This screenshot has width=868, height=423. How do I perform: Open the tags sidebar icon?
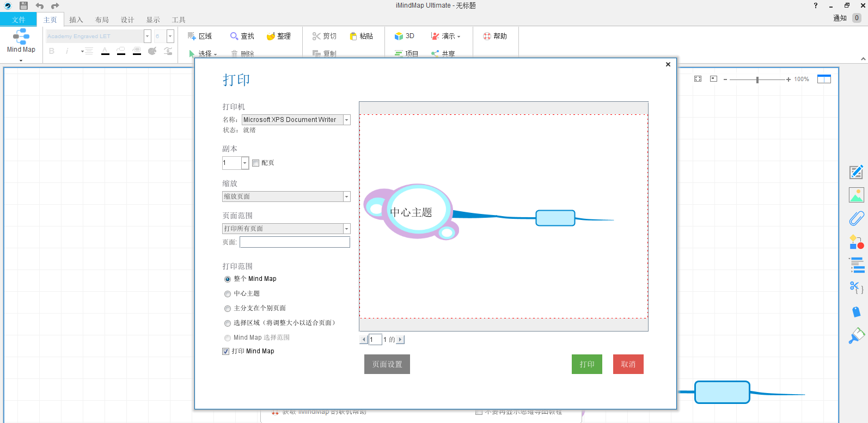pos(857,311)
